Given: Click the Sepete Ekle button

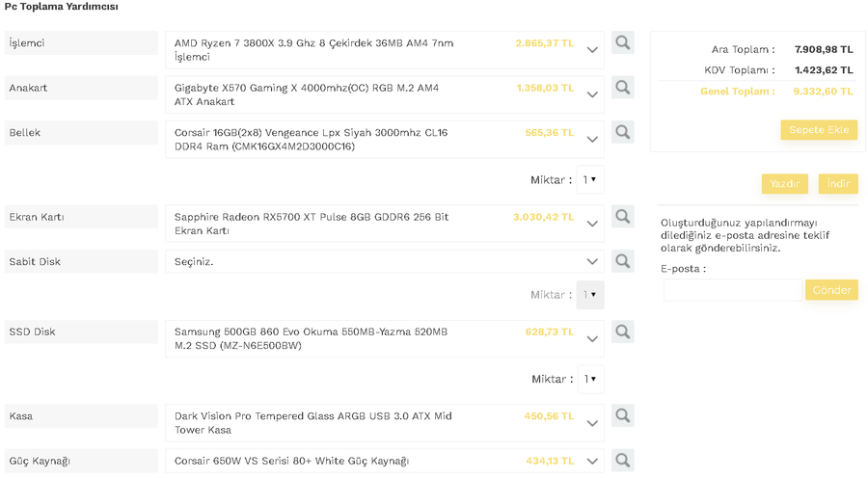Looking at the screenshot, I should 818,130.
